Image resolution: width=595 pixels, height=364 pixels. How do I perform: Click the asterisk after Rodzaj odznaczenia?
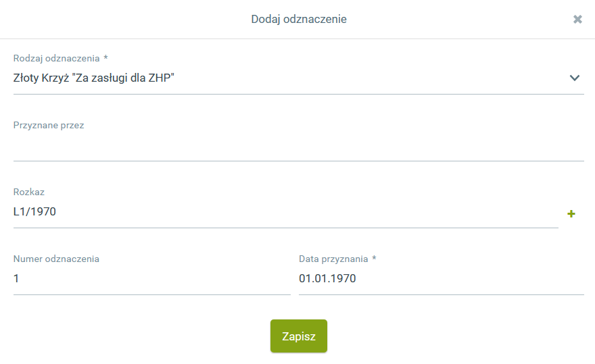105,58
